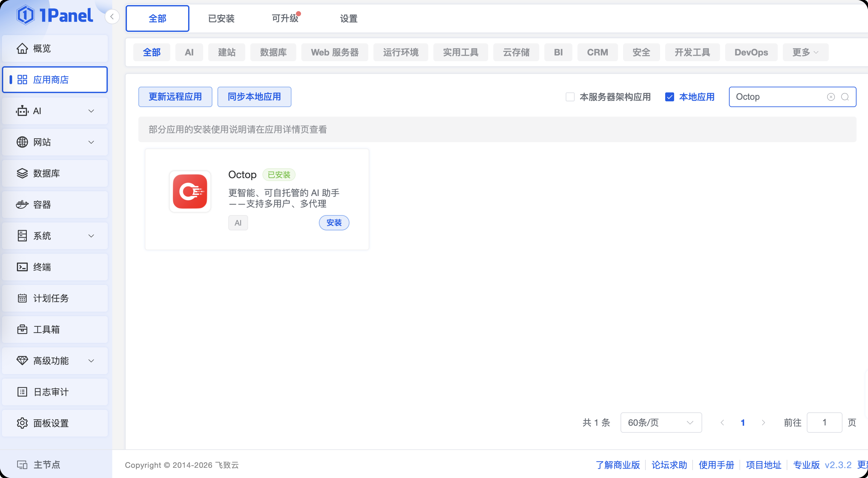Open 终端 terminal icon
The height and width of the screenshot is (478, 868).
coord(22,267)
